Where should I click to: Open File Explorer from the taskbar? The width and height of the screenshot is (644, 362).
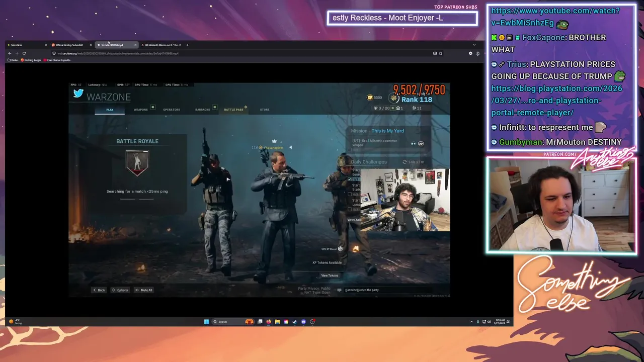[277, 322]
